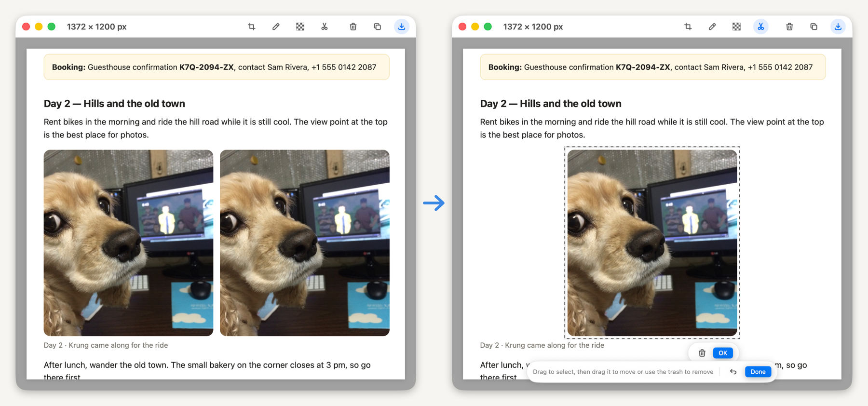Click the 'Rent bikes in the morning' paragraph, right window
The height and width of the screenshot is (406, 868).
(652, 128)
